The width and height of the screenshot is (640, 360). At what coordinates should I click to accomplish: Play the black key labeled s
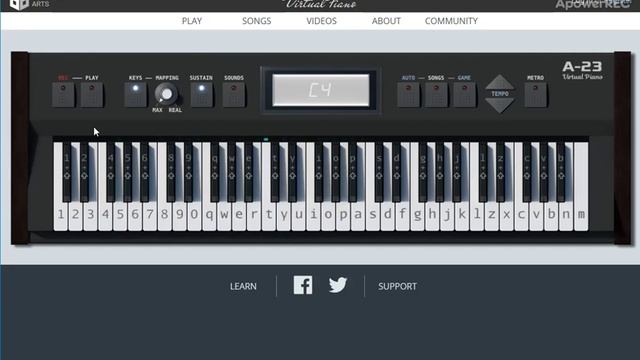379,171
